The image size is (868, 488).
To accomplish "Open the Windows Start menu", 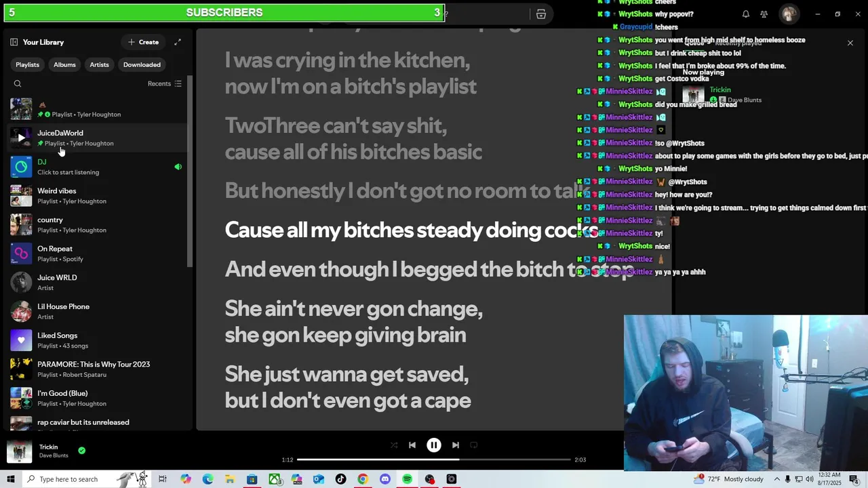I will pos(11,479).
